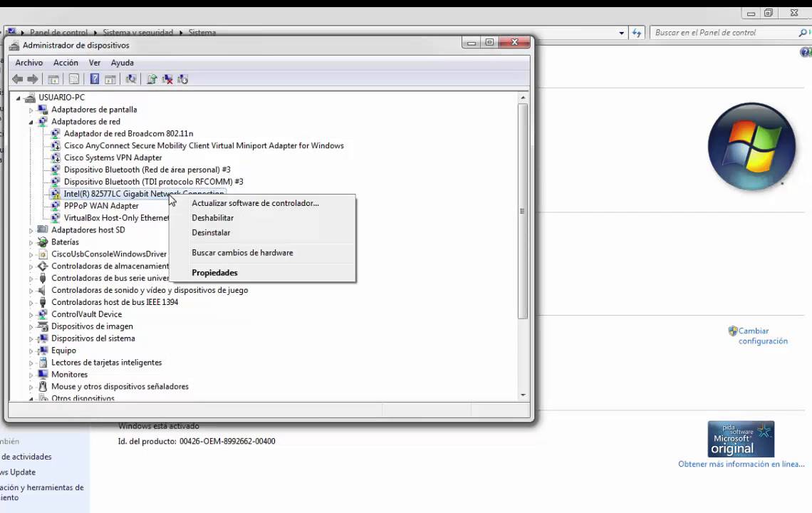Image resolution: width=812 pixels, height=513 pixels.
Task: Click the Mouse y otros dispositivos icon
Action: tap(43, 387)
